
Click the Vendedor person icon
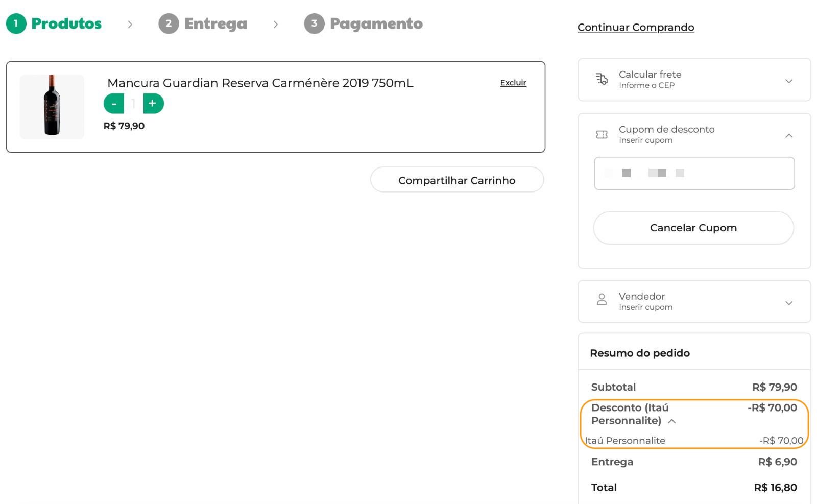pos(602,299)
